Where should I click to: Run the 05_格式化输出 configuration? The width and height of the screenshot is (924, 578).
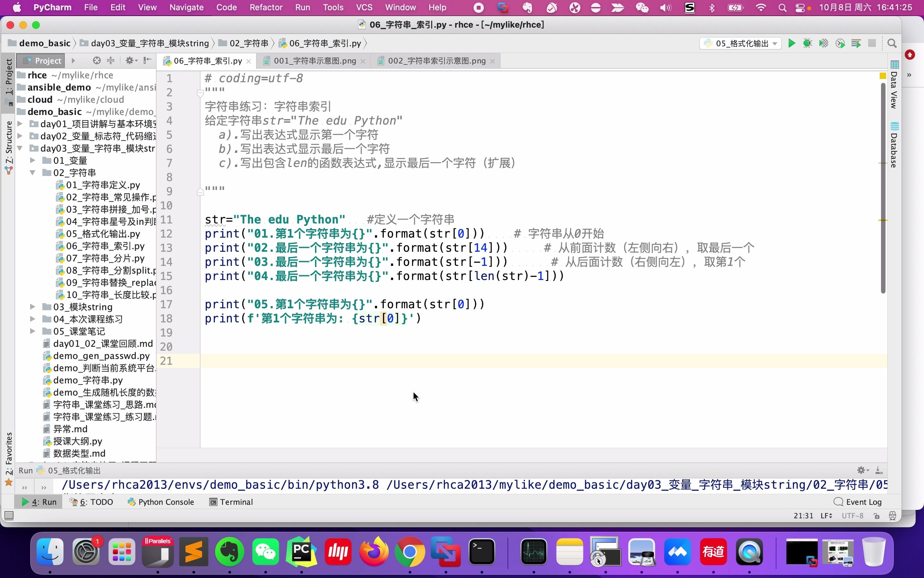point(791,44)
